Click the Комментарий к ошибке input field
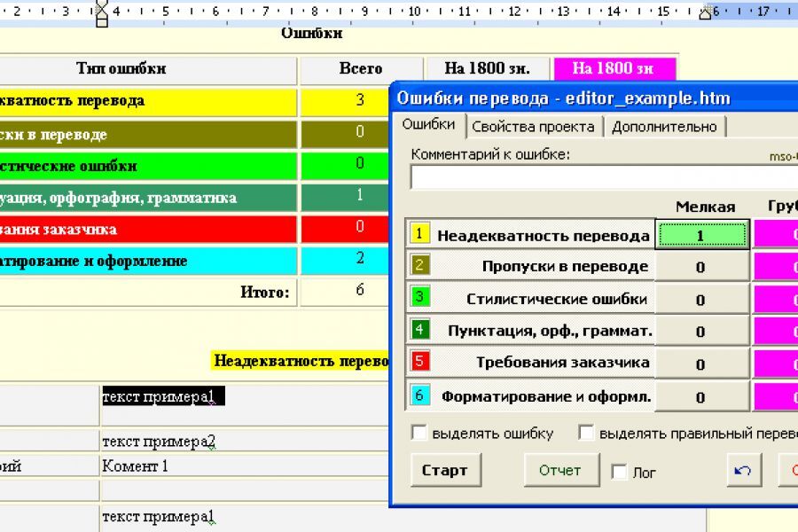The height and width of the screenshot is (532, 798). (x=604, y=177)
